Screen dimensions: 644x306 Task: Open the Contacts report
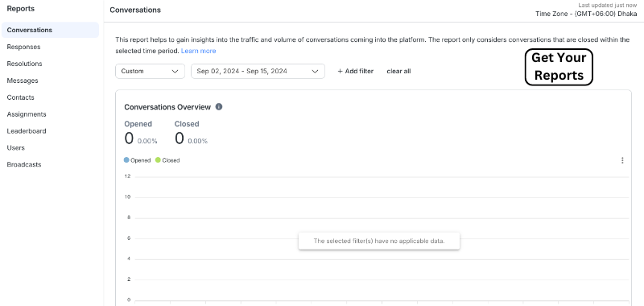(21, 97)
